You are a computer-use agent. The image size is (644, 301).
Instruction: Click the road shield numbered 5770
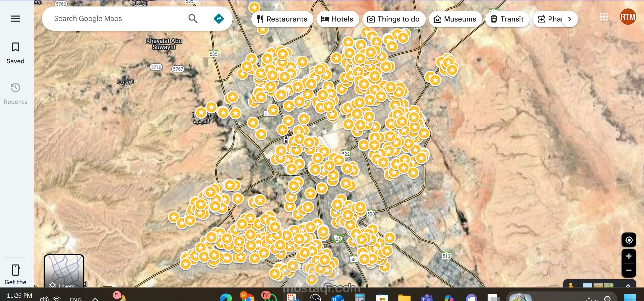tap(156, 67)
